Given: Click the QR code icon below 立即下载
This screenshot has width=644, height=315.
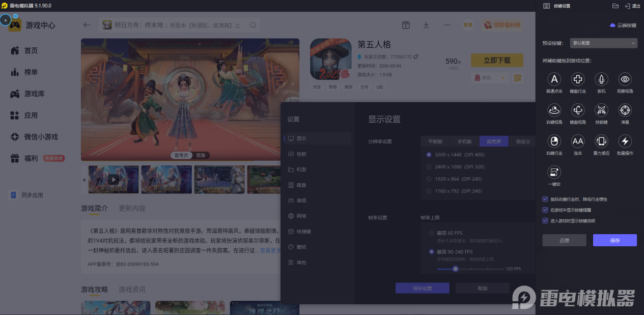Looking at the screenshot, I should click(x=518, y=78).
